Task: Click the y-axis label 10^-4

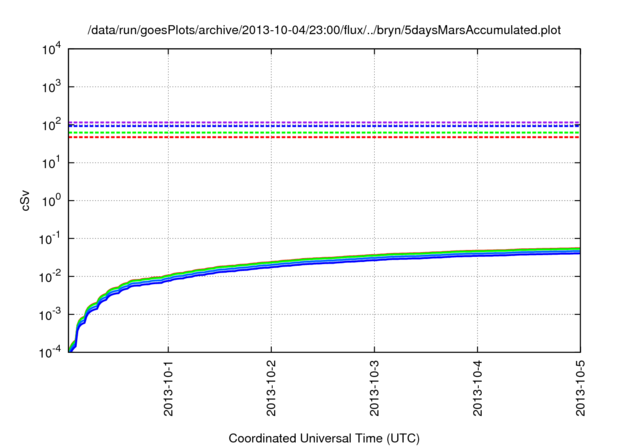Action: click(x=49, y=351)
